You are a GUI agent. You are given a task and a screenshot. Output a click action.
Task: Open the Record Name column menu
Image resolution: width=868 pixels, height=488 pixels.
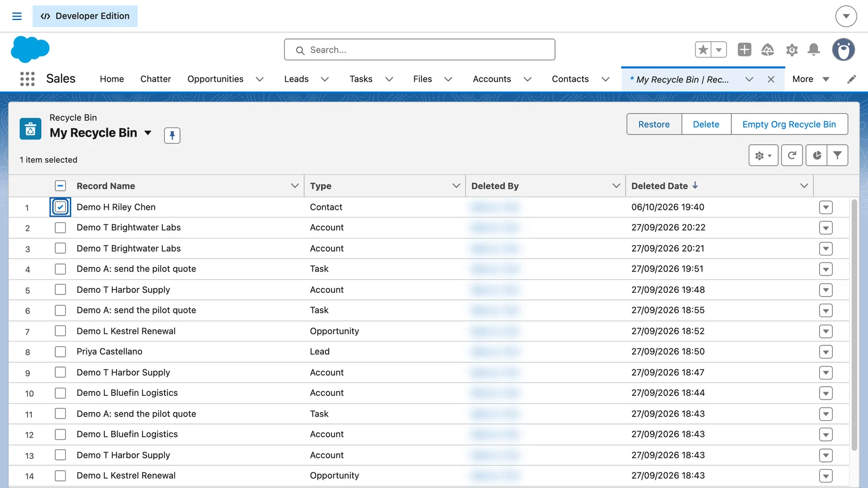click(x=295, y=186)
